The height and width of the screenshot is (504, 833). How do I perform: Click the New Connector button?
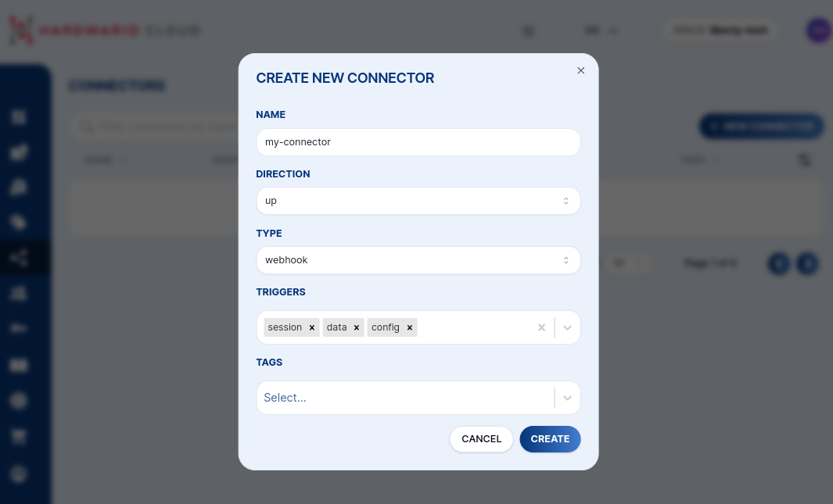tap(761, 126)
